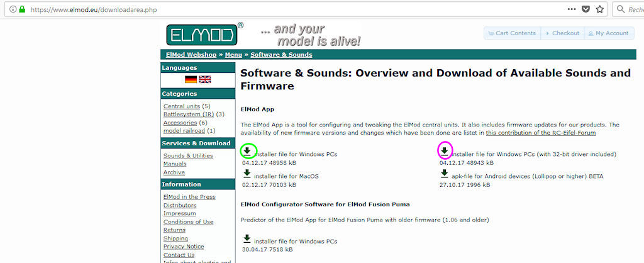
Task: Click the Pocket save icon
Action: point(586,9)
